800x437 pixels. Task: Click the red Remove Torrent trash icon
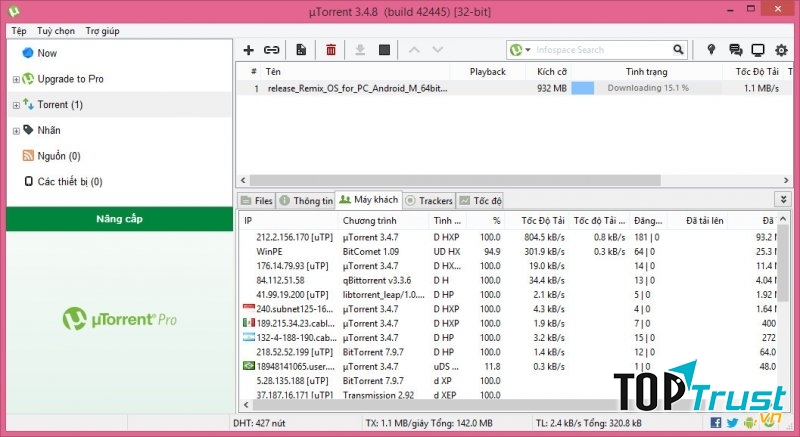(331, 50)
